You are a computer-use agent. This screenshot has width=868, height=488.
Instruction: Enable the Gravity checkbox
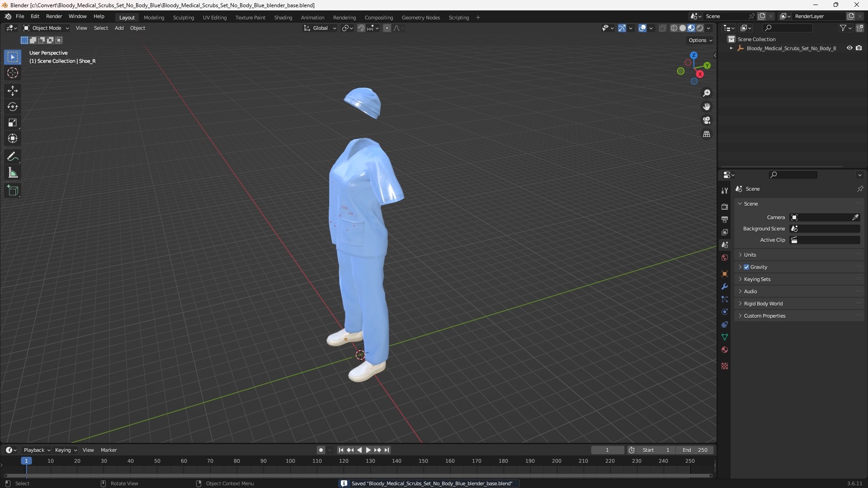[x=746, y=267]
